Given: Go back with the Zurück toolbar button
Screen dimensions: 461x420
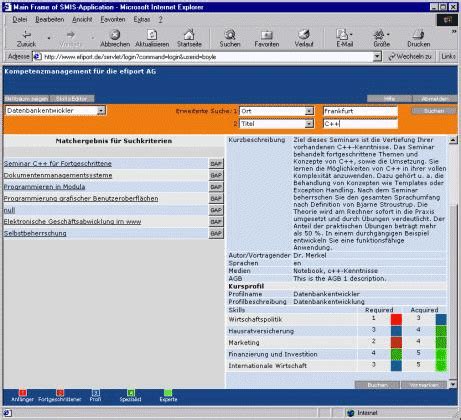Looking at the screenshot, I should (x=26, y=39).
